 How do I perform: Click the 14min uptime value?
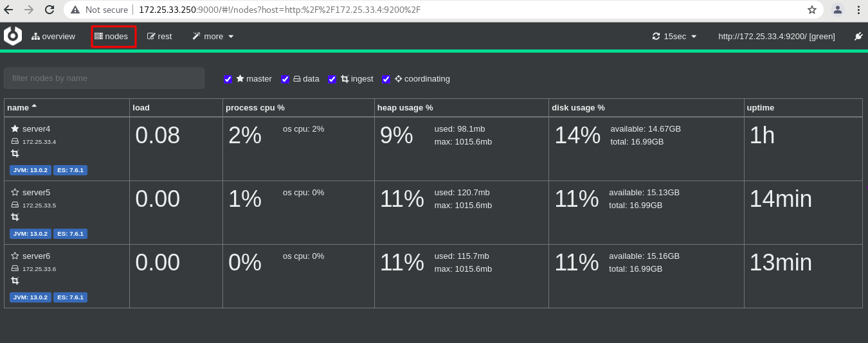[x=781, y=199]
